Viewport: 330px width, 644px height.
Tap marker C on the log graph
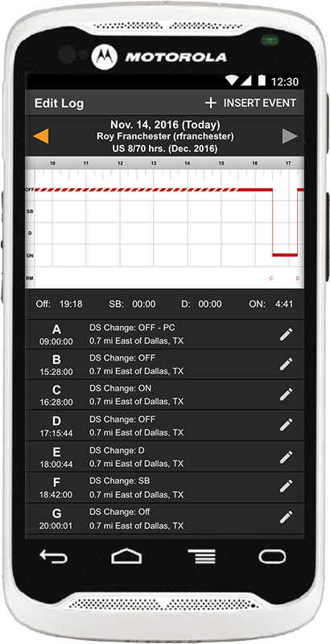click(271, 279)
